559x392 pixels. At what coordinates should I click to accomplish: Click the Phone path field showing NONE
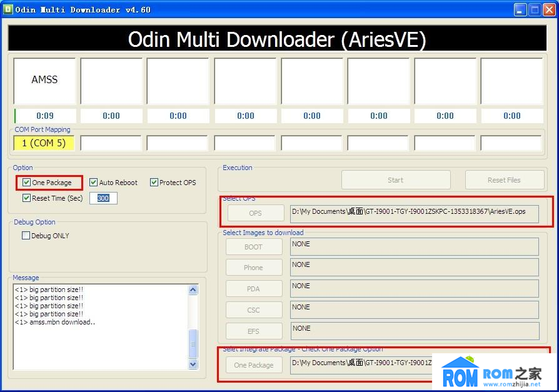[415, 268]
